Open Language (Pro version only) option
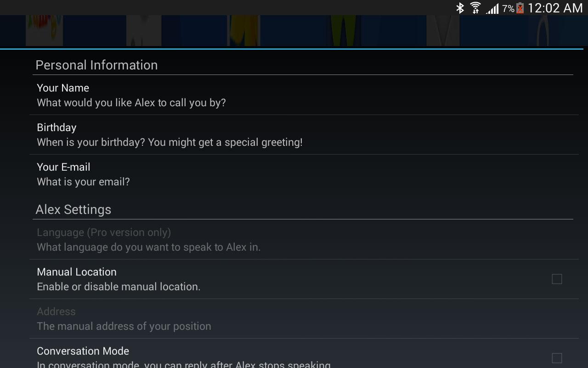Image resolution: width=588 pixels, height=368 pixels. click(x=304, y=240)
